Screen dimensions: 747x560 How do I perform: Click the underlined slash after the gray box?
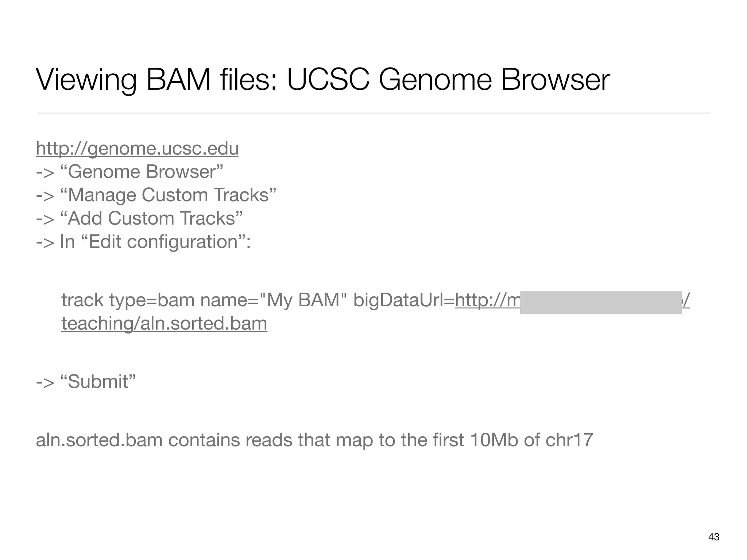click(686, 300)
